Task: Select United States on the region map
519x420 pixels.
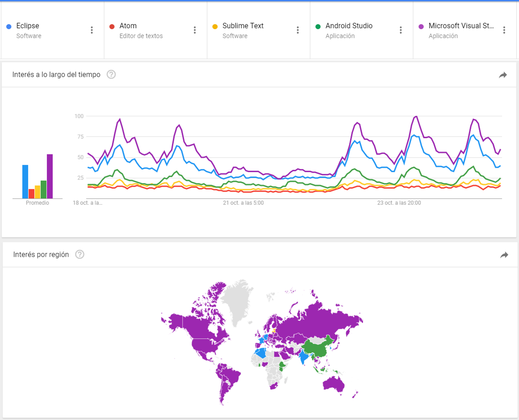Action: point(205,345)
